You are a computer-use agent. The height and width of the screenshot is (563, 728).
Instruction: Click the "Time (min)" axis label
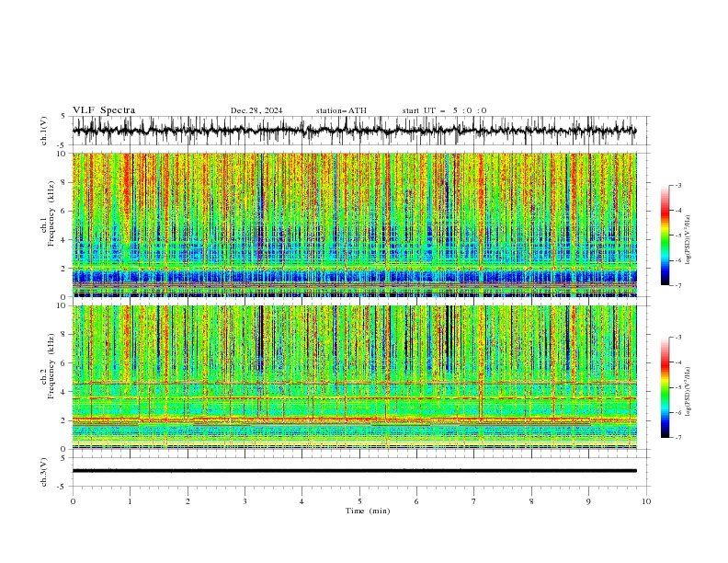(x=368, y=511)
